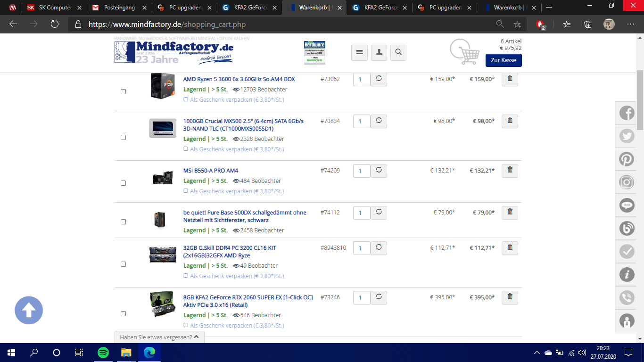
Task: Share on Facebook from side social bar
Action: point(627,113)
